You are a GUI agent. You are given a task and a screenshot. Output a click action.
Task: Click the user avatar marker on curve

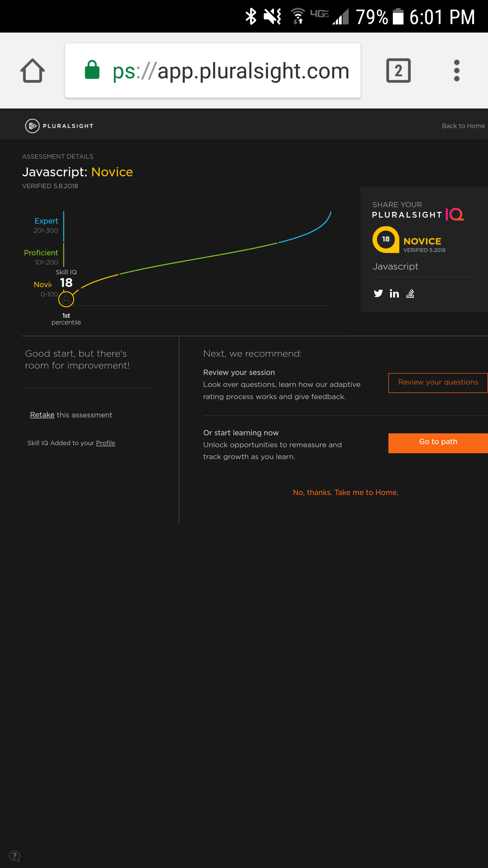[66, 299]
